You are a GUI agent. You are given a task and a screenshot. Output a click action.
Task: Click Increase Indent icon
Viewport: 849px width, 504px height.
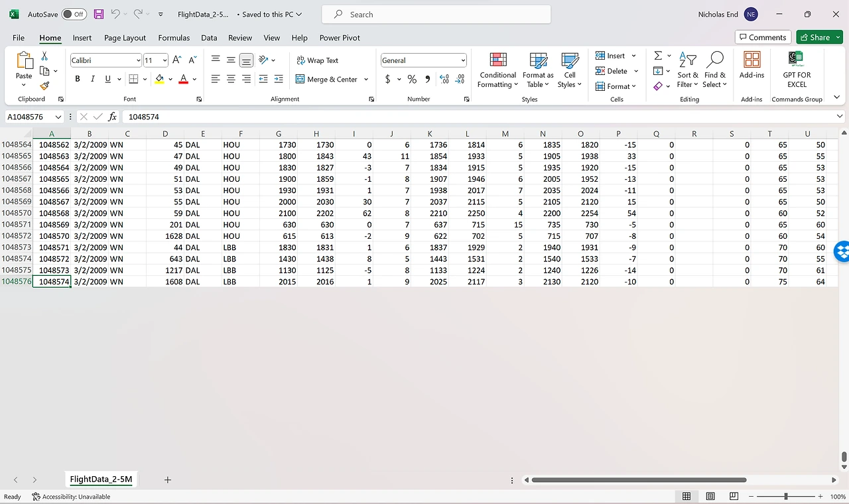279,79
